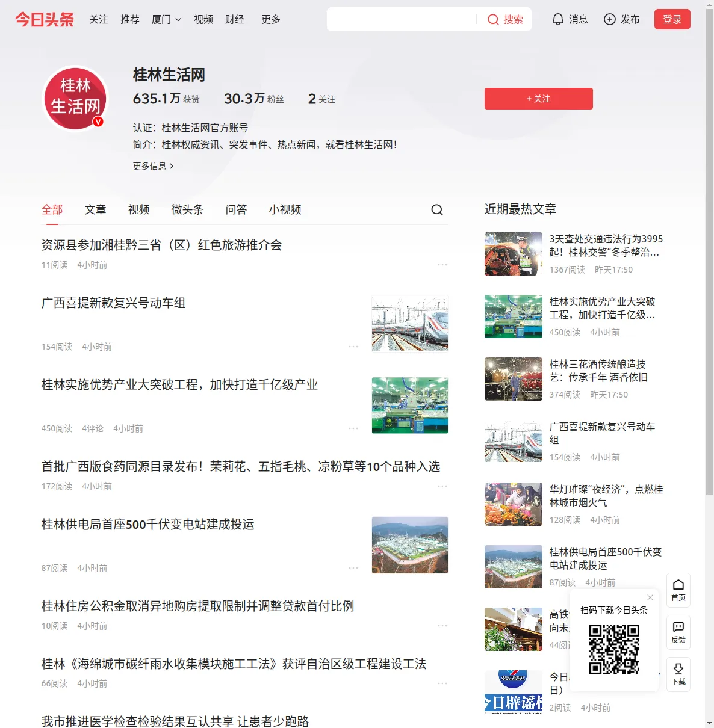Open more options for 桂林住房公积金 article
Image resolution: width=714 pixels, height=728 pixels.
442,626
